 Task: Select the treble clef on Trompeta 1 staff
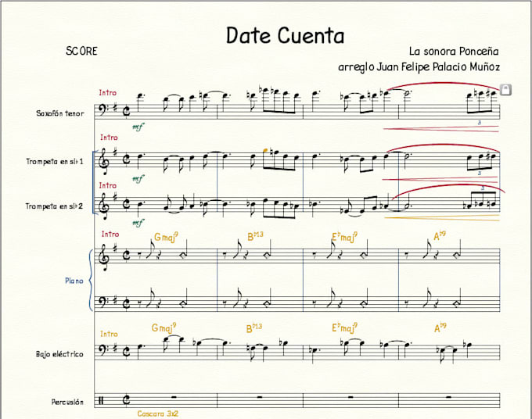(x=103, y=161)
